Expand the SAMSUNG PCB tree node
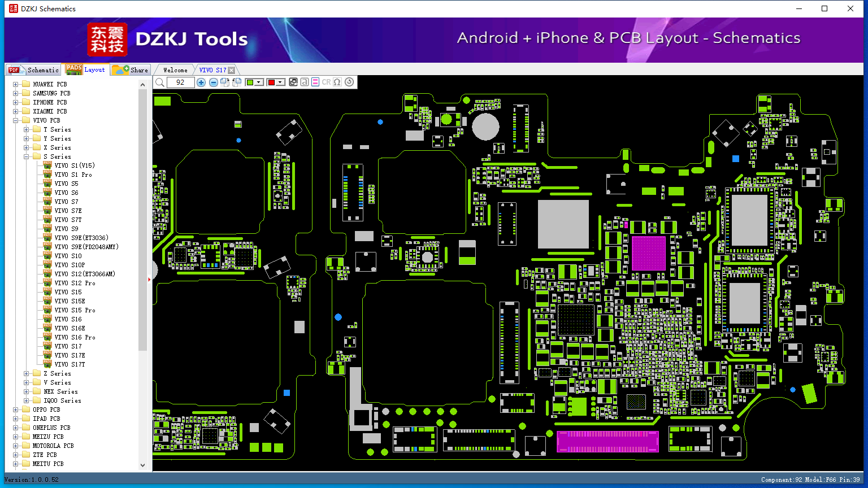The height and width of the screenshot is (488, 868). click(16, 93)
